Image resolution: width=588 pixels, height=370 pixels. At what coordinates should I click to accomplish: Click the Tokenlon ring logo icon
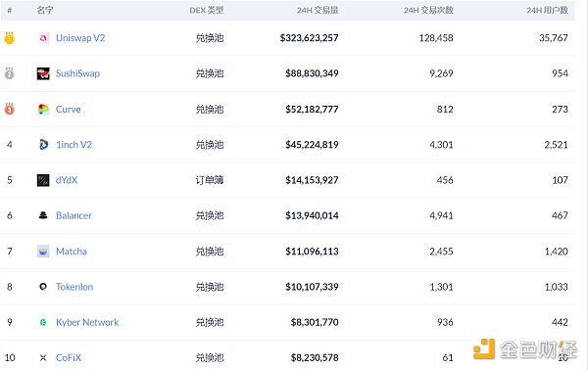pyautogui.click(x=43, y=287)
